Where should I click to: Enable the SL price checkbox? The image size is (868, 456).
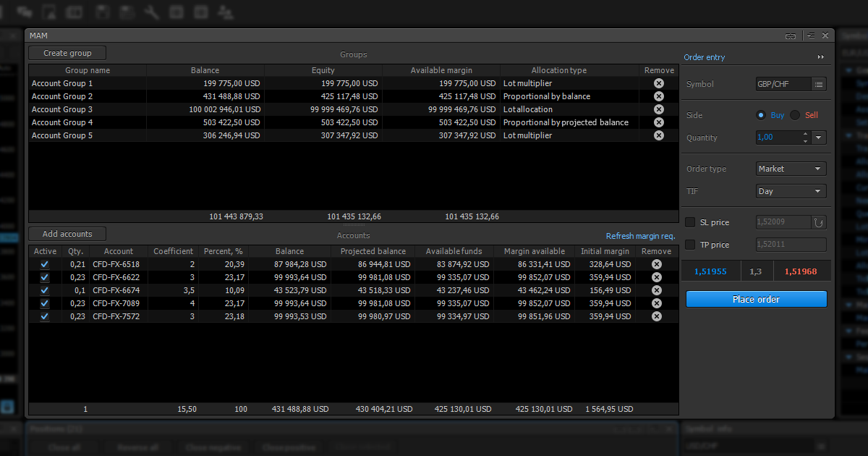(x=690, y=222)
